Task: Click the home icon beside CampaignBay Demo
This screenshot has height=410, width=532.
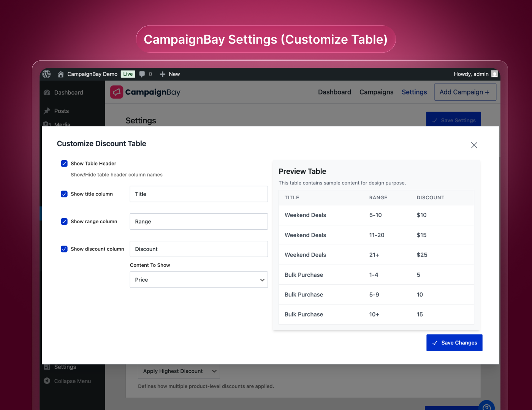Action: [60, 74]
